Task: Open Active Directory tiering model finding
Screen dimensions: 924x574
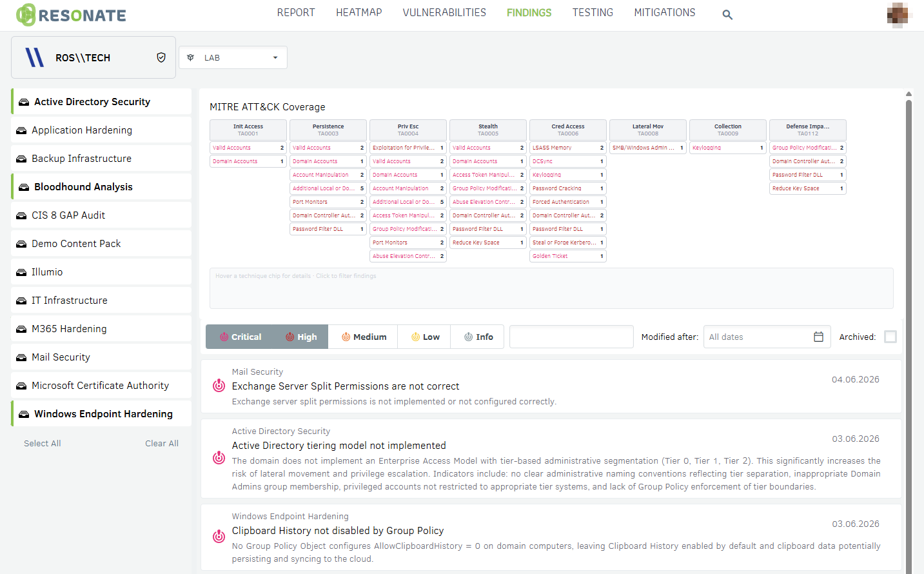Action: 551,459
